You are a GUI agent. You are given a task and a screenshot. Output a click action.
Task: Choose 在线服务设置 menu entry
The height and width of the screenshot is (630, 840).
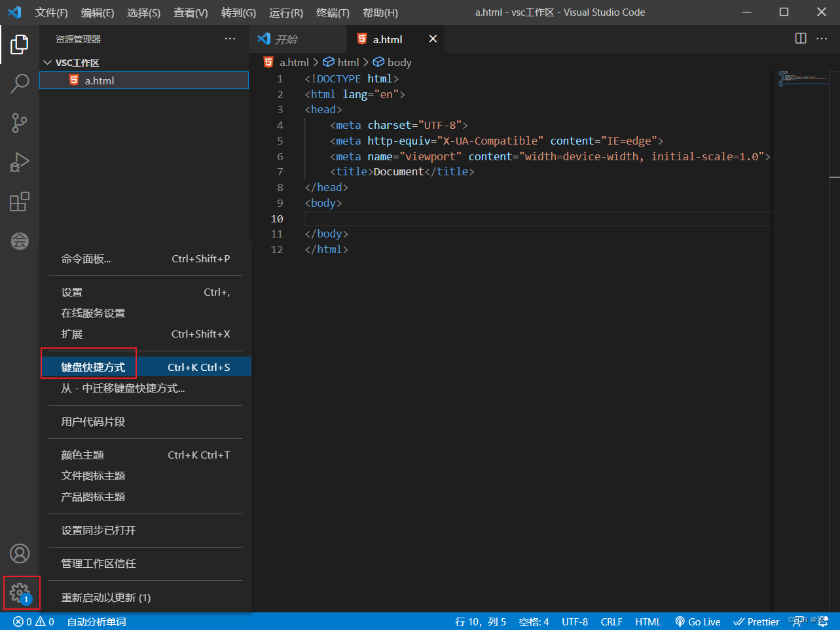tap(145, 313)
